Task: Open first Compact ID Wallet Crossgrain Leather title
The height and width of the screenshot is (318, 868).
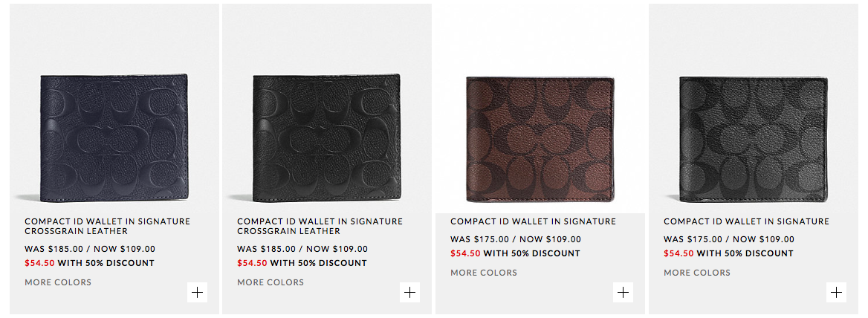Action: (x=108, y=226)
